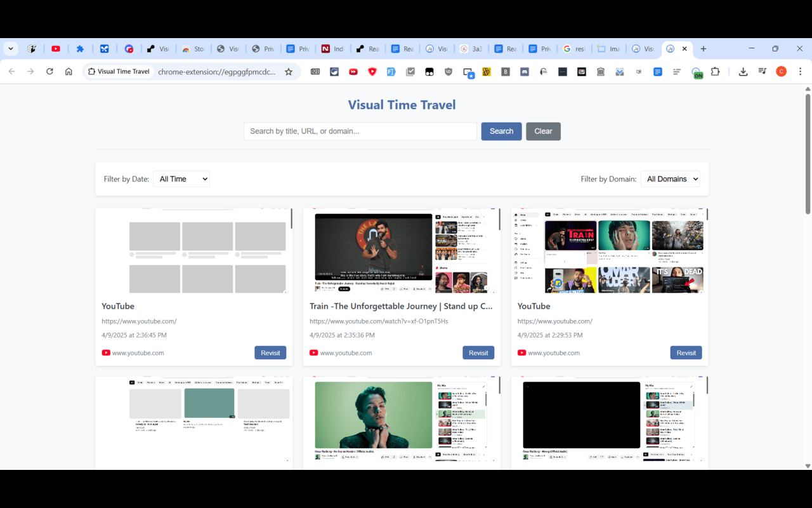Click the blue document extension icon
The width and height of the screenshot is (812, 508).
click(658, 72)
